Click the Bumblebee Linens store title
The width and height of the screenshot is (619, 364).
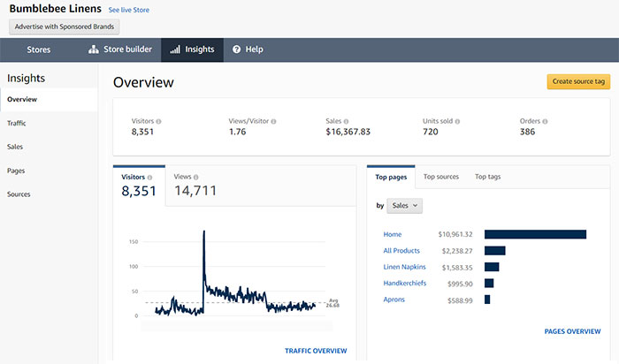[55, 9]
